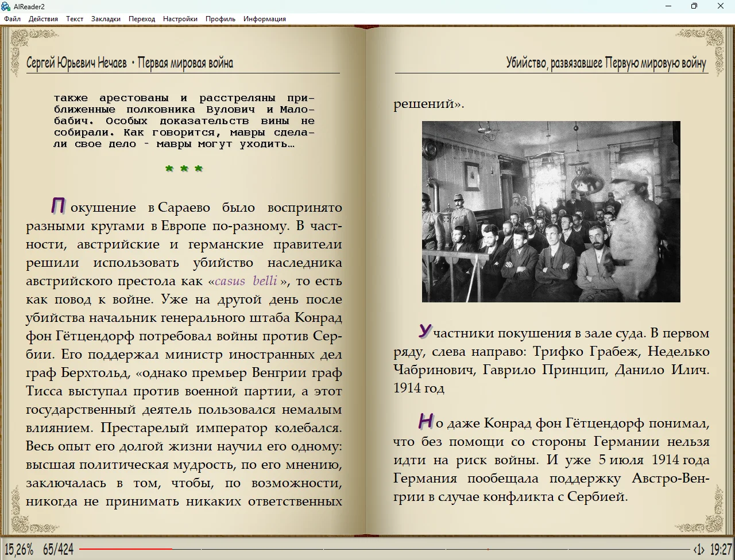Open the Настройки menu
The height and width of the screenshot is (560, 735).
[180, 19]
